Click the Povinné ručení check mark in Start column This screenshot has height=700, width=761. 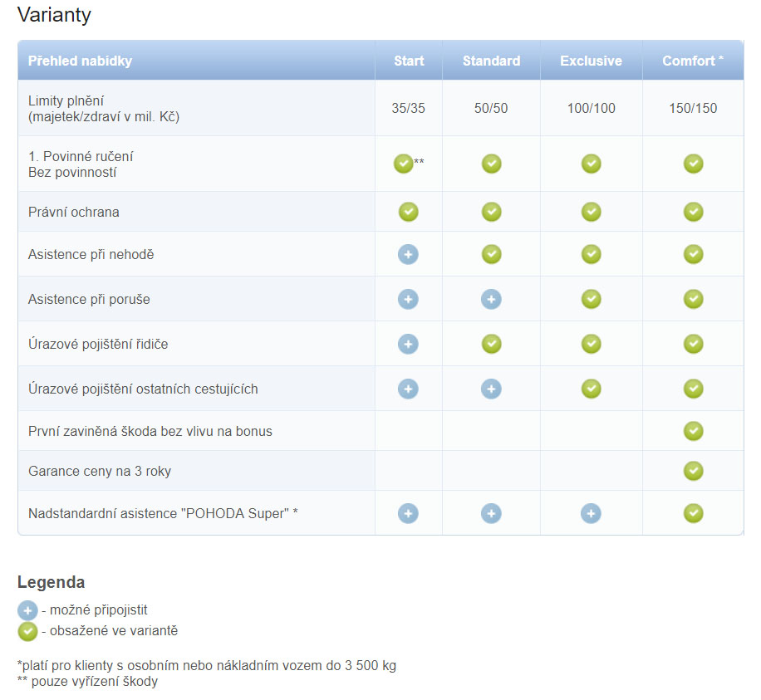403,164
